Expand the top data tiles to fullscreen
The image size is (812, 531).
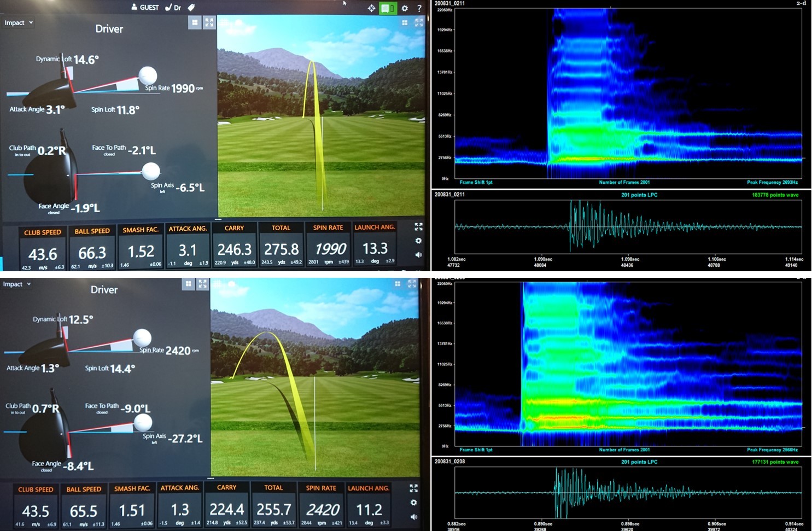(418, 226)
